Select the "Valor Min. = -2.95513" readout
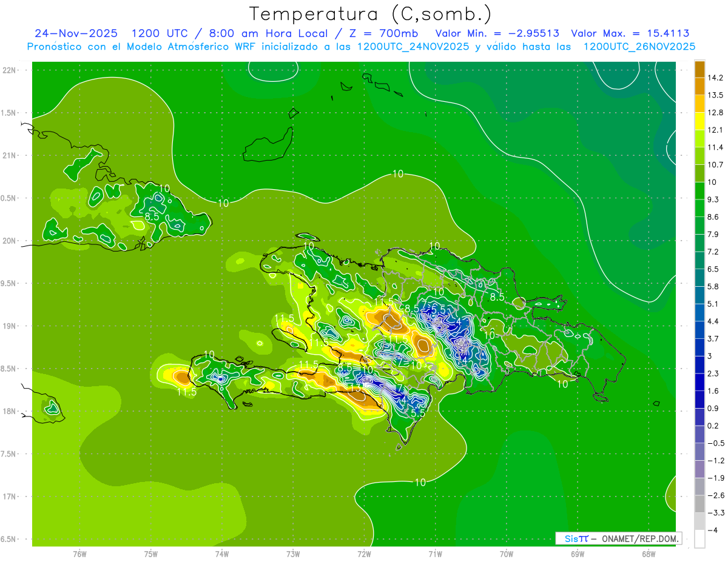 coord(497,33)
